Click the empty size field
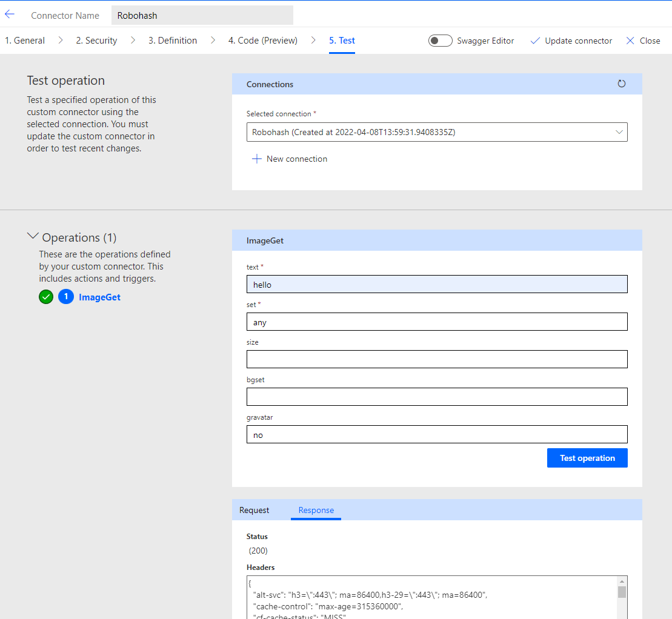This screenshot has width=672, height=619. pos(437,359)
